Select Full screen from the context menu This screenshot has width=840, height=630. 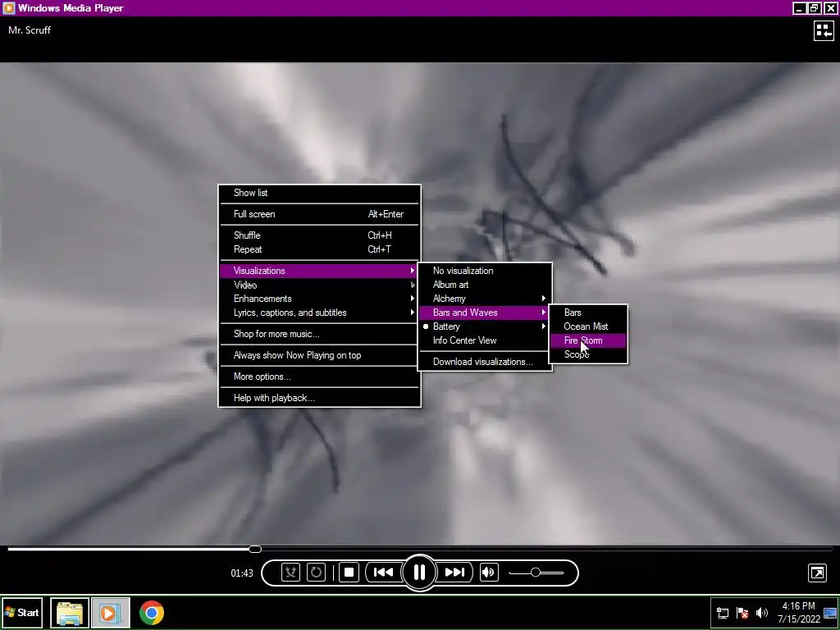319,214
